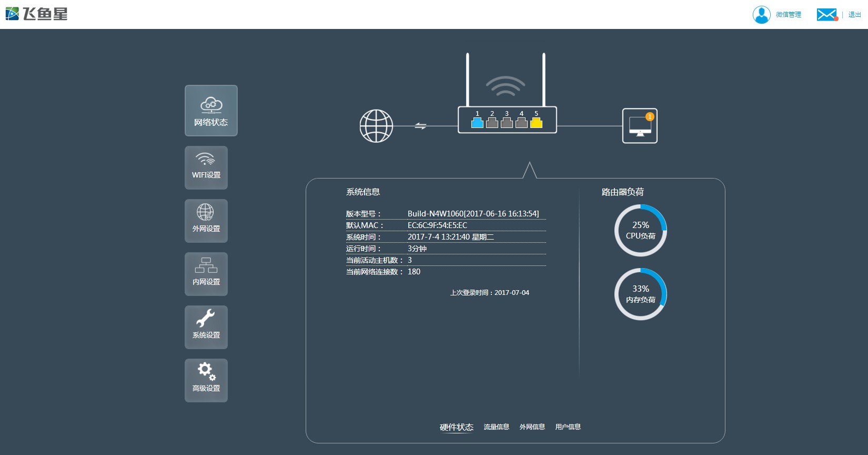The image size is (868, 455).
Task: Click the internet globe icon
Action: 376,126
